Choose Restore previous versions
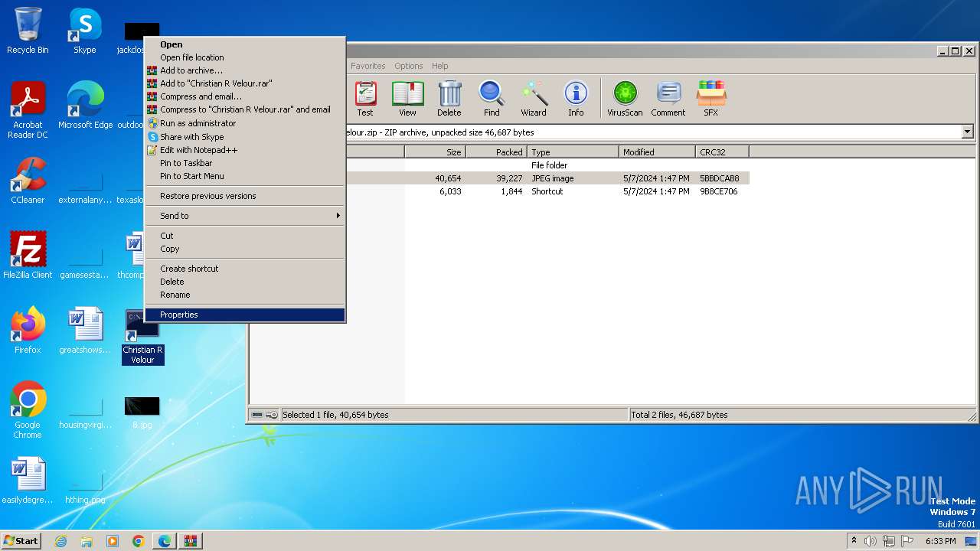Viewport: 980px width, 551px height. [245, 196]
